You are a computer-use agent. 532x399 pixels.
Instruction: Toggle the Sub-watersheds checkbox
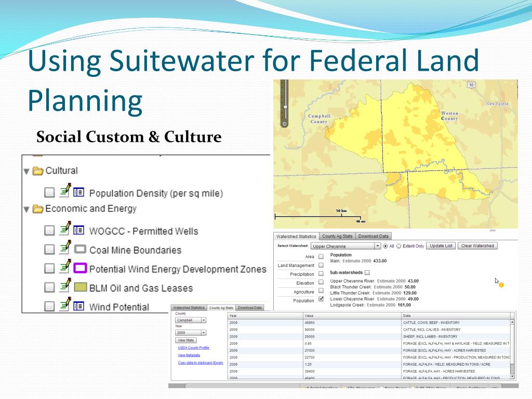coord(367,272)
